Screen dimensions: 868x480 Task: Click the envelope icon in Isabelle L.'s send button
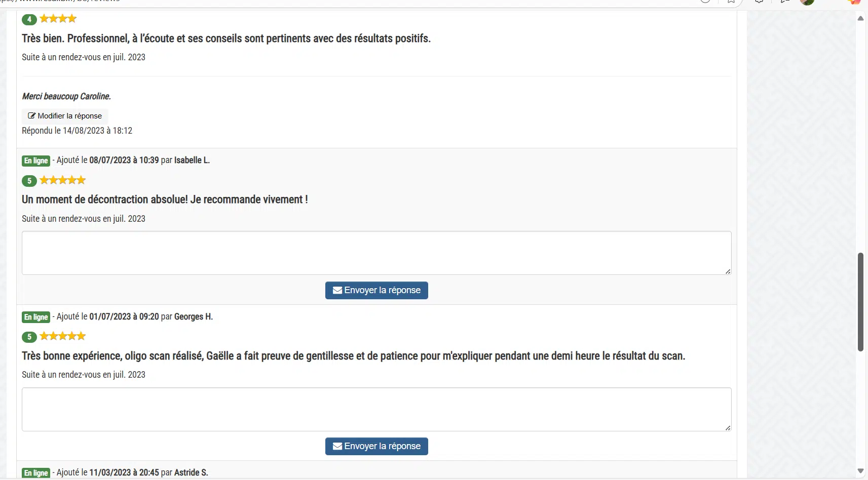coord(337,291)
